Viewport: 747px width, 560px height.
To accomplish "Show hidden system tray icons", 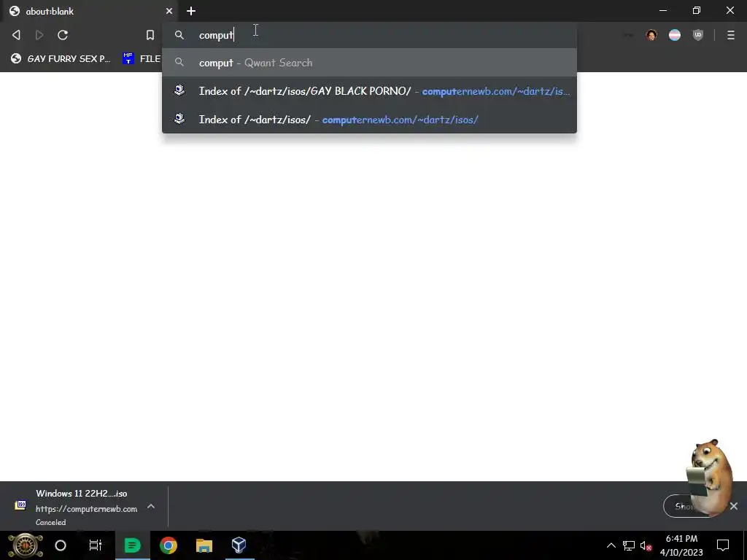I will click(611, 545).
